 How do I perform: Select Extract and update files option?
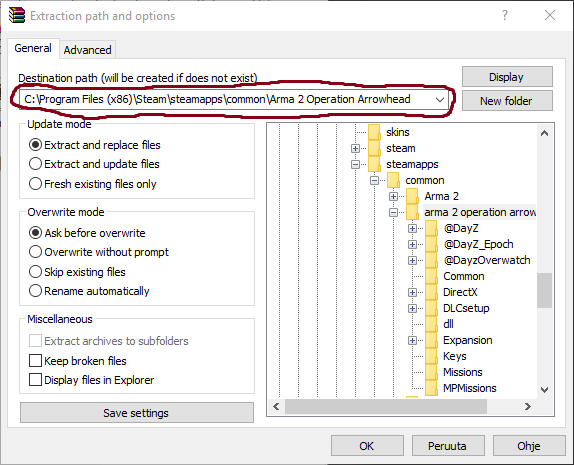pyautogui.click(x=94, y=164)
